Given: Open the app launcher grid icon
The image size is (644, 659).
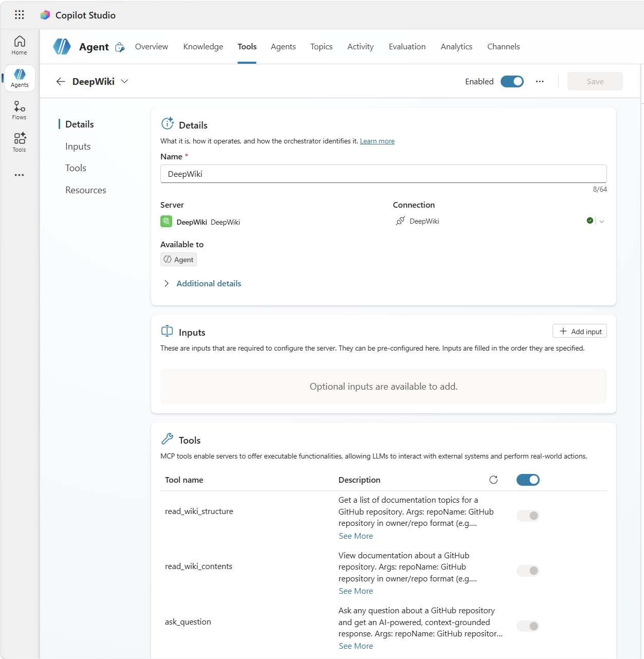Looking at the screenshot, I should click(x=20, y=15).
